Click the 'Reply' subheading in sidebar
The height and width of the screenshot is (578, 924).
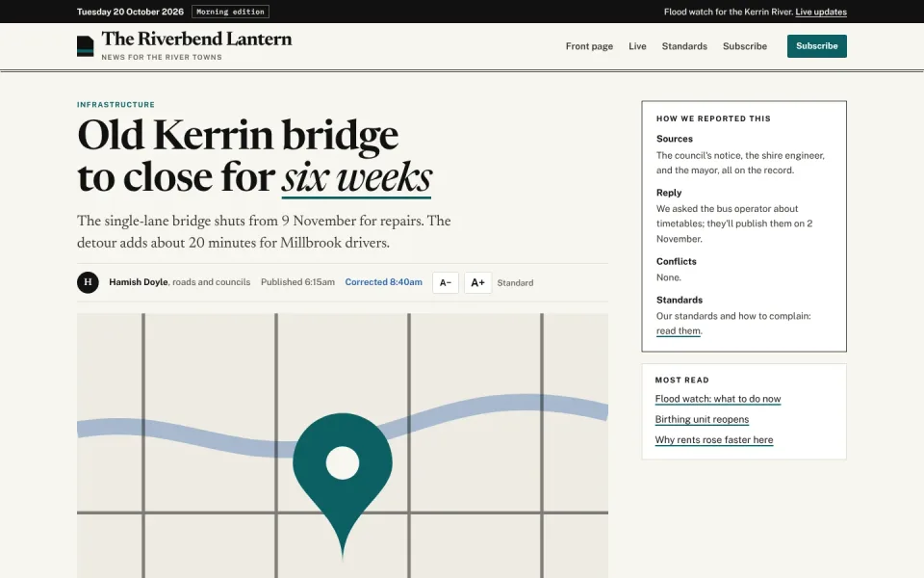point(669,193)
